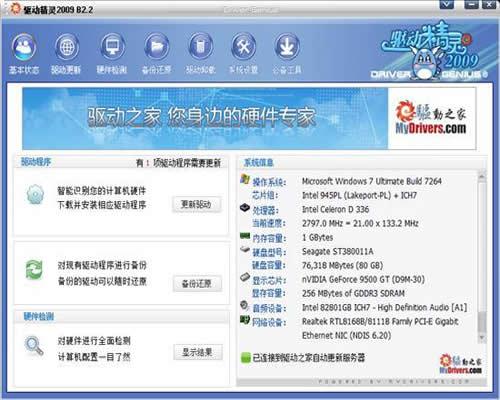This screenshot has width=500, height=400.
Task: Select the 'Intel Celeron D 336' value
Action: click(335, 209)
